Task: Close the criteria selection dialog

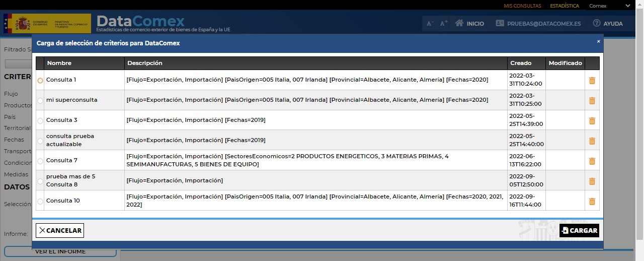Action: (x=598, y=41)
